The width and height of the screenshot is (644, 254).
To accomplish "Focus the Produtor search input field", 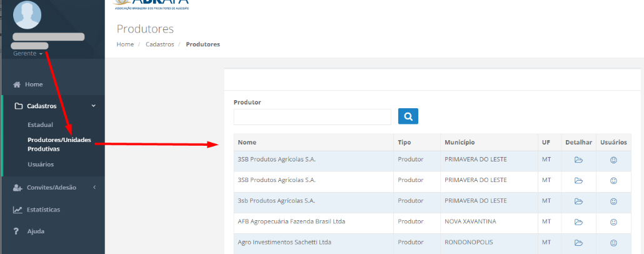I will point(312,117).
